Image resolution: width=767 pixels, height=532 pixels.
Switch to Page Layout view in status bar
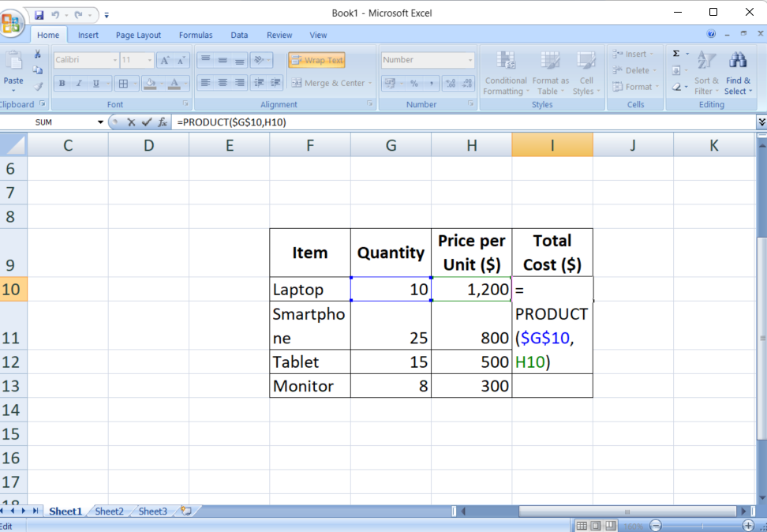coord(596,526)
